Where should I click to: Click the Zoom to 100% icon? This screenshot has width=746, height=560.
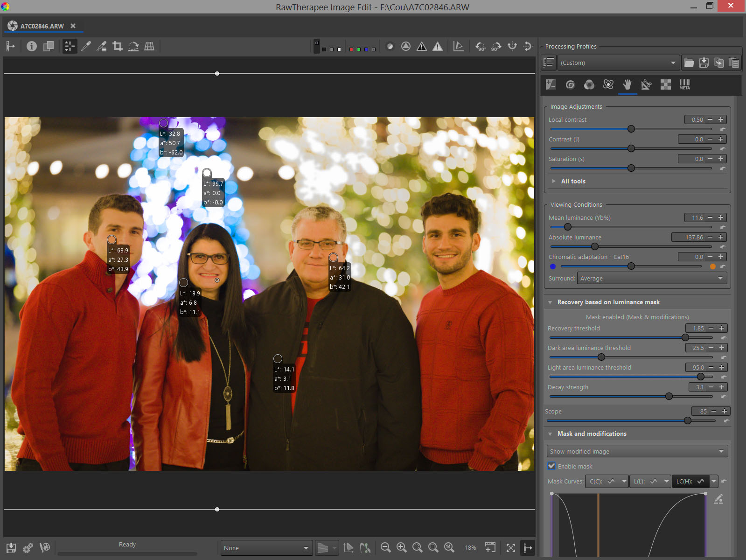pyautogui.click(x=449, y=547)
